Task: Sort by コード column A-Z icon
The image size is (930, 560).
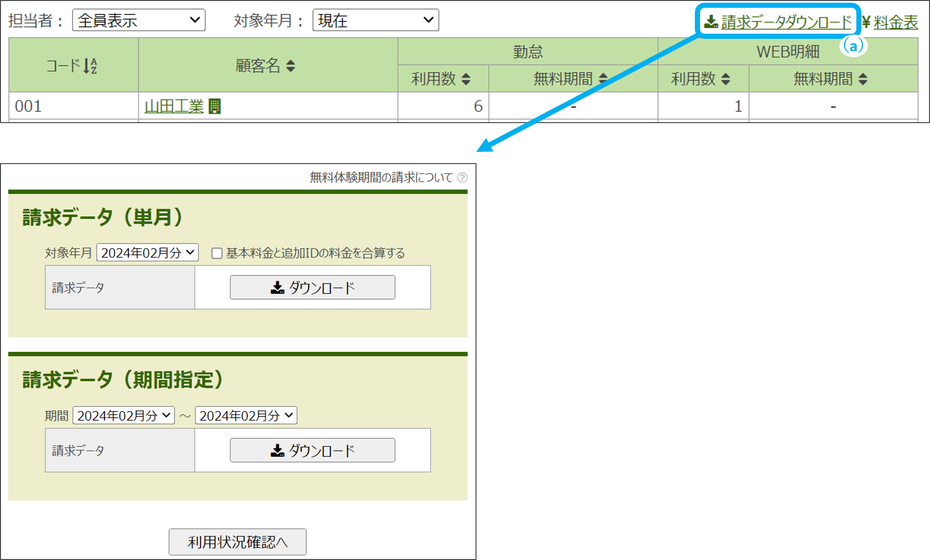Action: click(90, 66)
